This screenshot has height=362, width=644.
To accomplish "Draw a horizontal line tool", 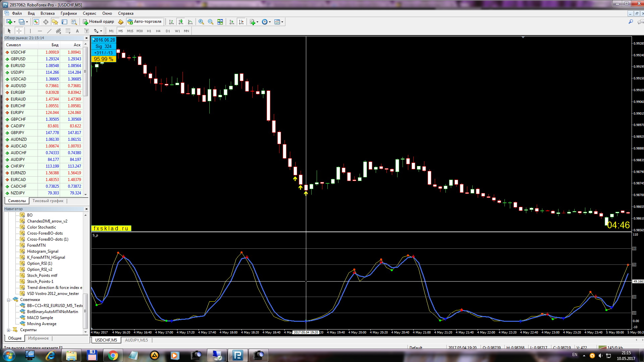I will (x=40, y=31).
